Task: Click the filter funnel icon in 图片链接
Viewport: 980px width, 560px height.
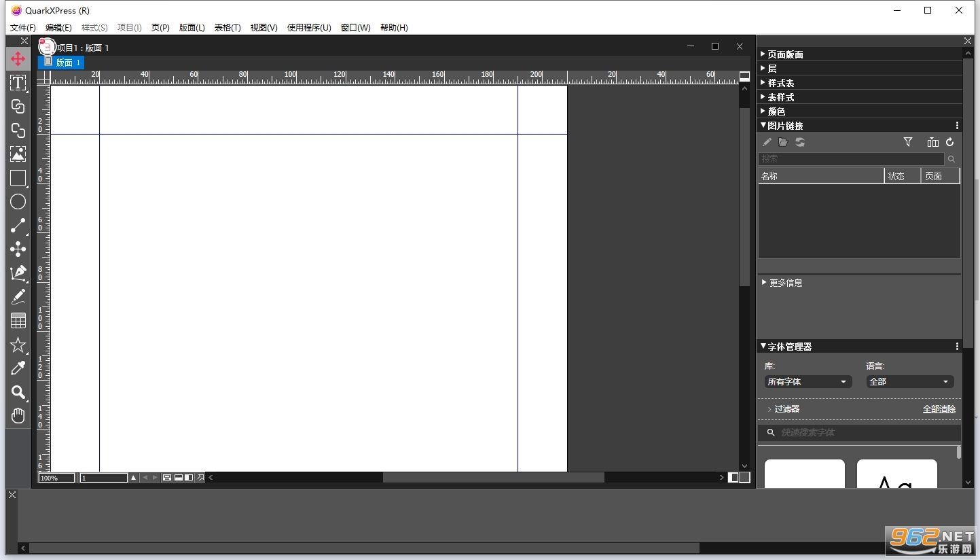Action: [908, 142]
